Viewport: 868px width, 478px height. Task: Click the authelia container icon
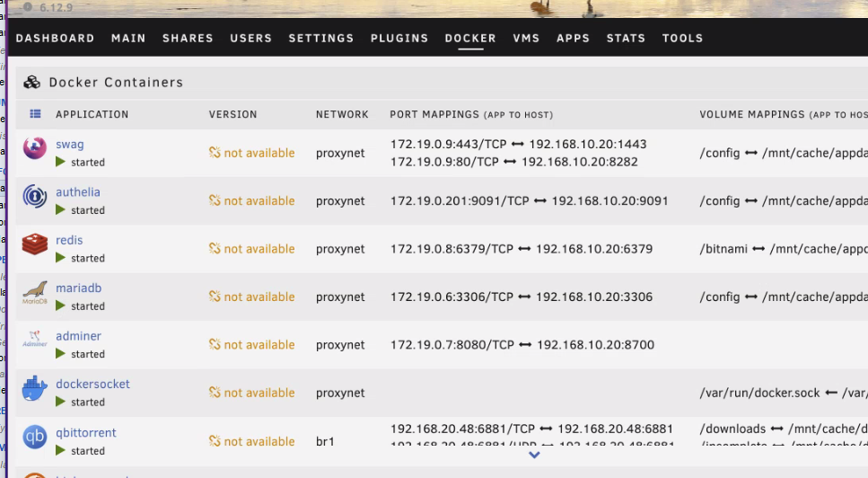coord(34,196)
